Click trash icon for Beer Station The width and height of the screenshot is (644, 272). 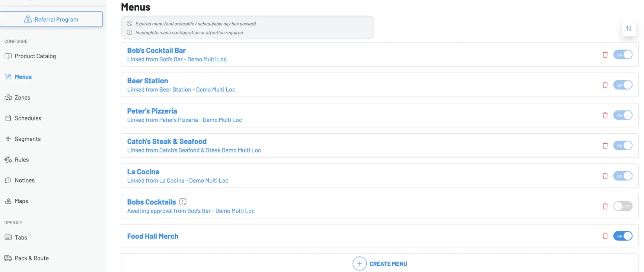click(605, 85)
